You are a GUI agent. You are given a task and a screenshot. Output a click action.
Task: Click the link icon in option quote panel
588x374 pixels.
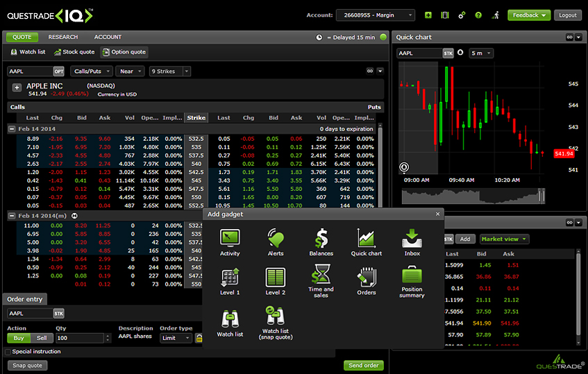[x=370, y=71]
